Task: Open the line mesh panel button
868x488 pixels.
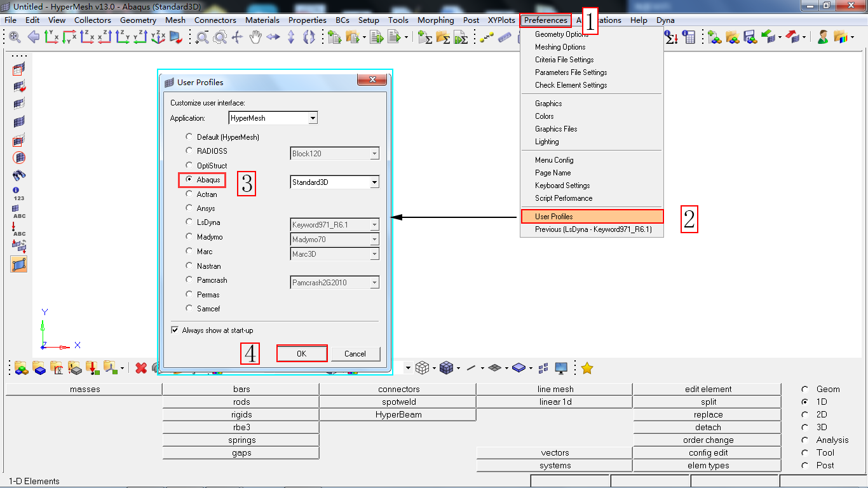Action: point(555,389)
